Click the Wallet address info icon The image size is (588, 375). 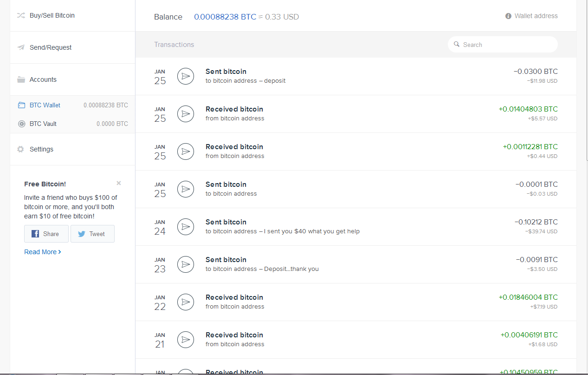click(x=508, y=15)
